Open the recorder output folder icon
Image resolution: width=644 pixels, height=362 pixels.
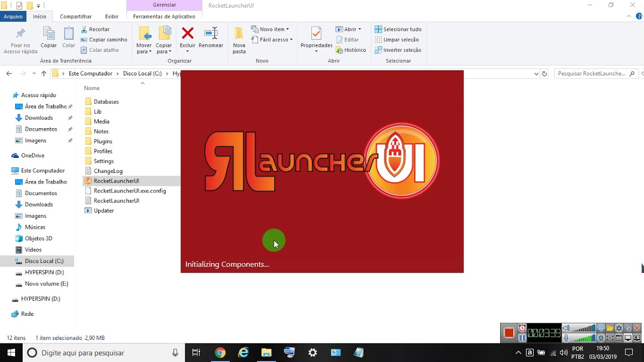click(x=610, y=328)
